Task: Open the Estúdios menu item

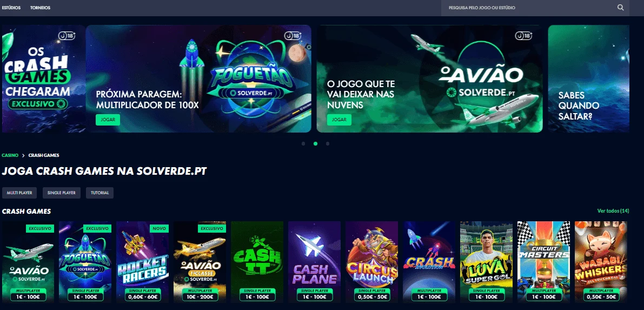Action: click(11, 8)
